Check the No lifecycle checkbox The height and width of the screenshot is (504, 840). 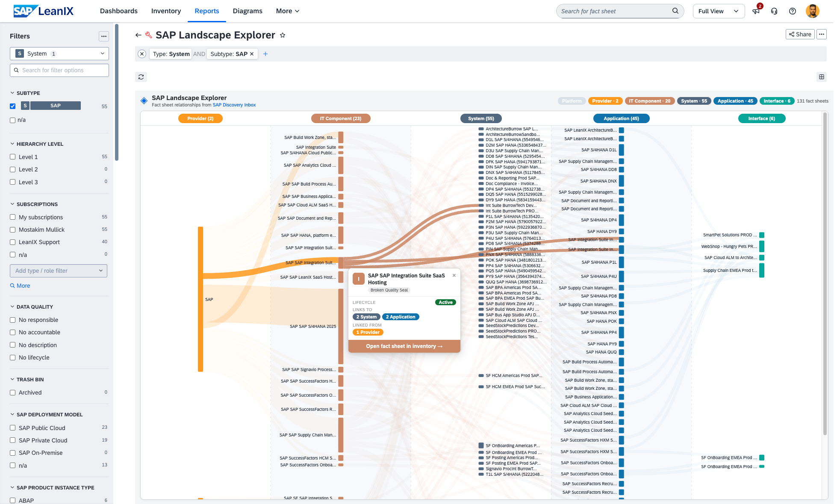[x=13, y=357]
